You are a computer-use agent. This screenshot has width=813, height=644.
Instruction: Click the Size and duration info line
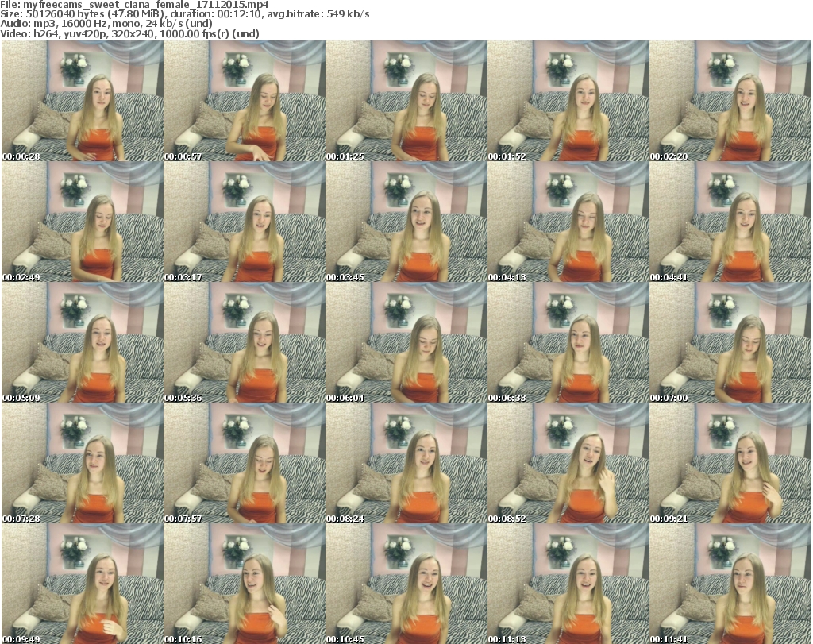tap(185, 14)
